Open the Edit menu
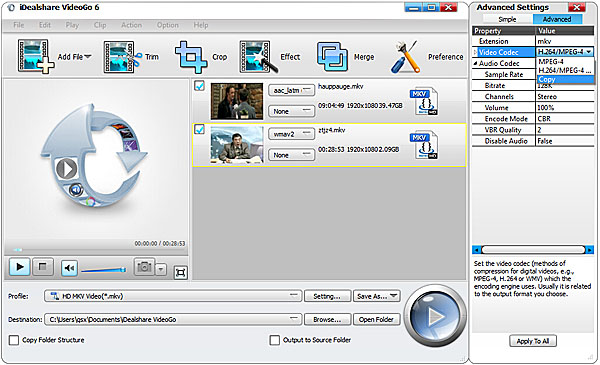Image resolution: width=600 pixels, height=365 pixels. pos(45,25)
